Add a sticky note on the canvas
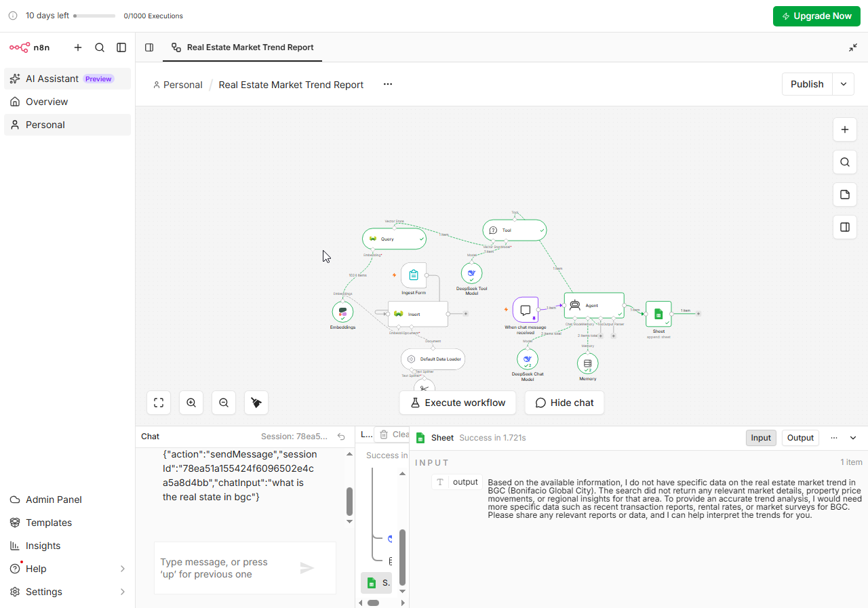Image resolution: width=868 pixels, height=608 pixels. [845, 195]
